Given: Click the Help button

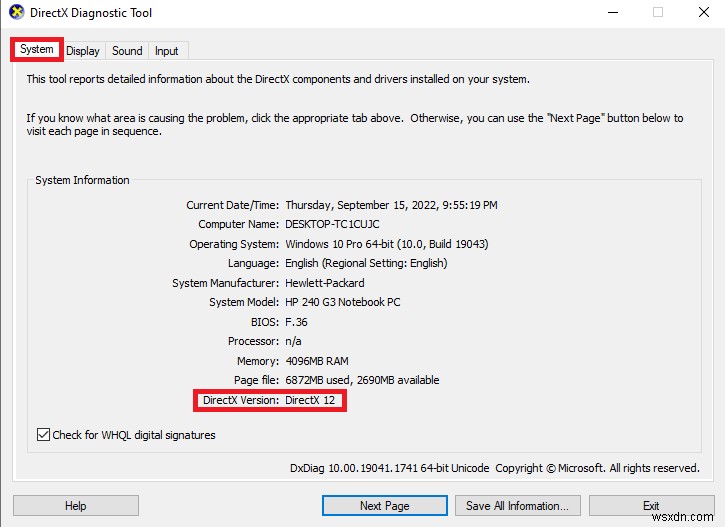Looking at the screenshot, I should (x=76, y=506).
